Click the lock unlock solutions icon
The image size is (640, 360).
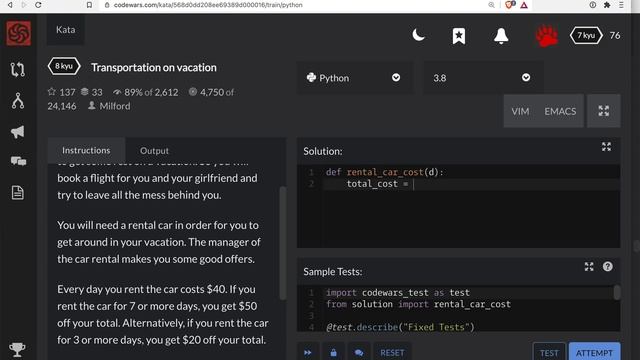(333, 352)
